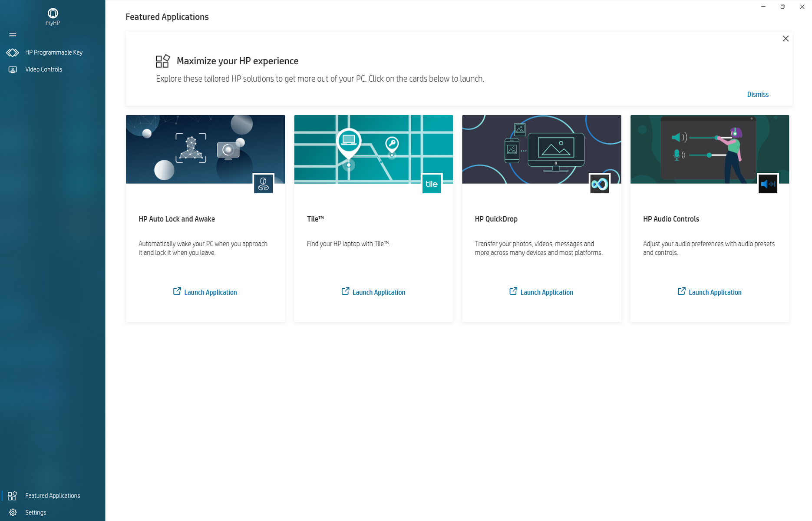This screenshot has width=812, height=521.
Task: Click the Featured Applications page heading
Action: (167, 17)
